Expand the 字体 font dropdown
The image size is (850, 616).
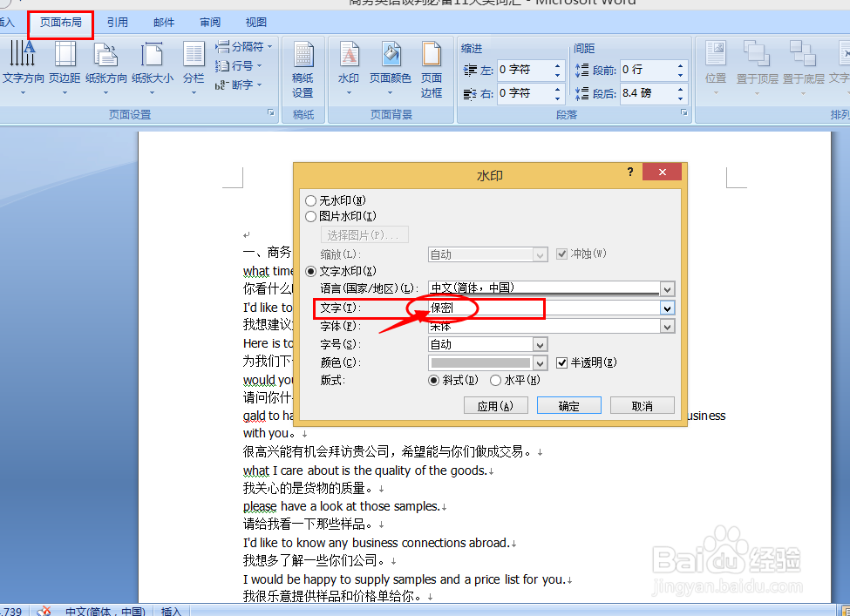[667, 326]
